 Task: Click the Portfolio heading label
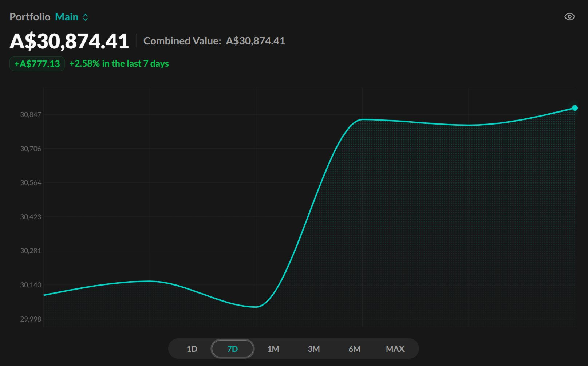[x=30, y=17]
